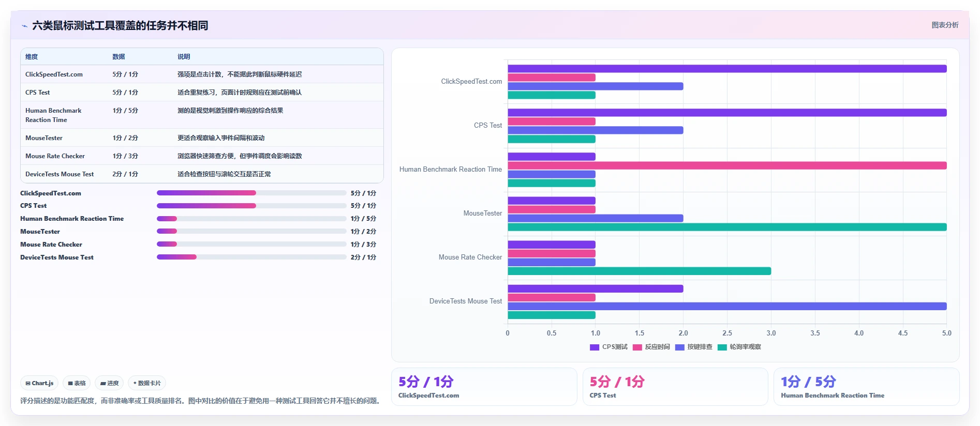Click the MouseTester chart axis label

click(x=483, y=214)
